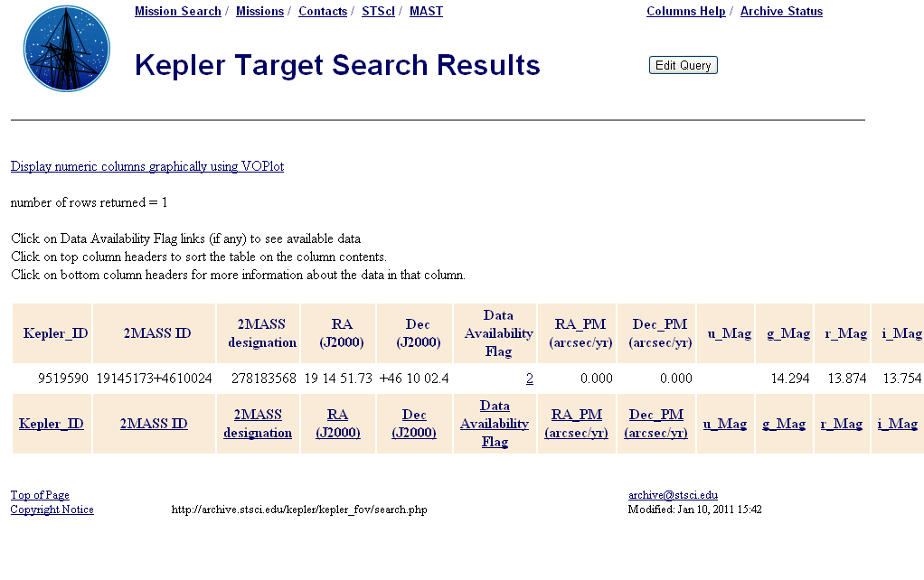Select the search.php URL text in footer
This screenshot has width=924, height=580.
pos(299,510)
